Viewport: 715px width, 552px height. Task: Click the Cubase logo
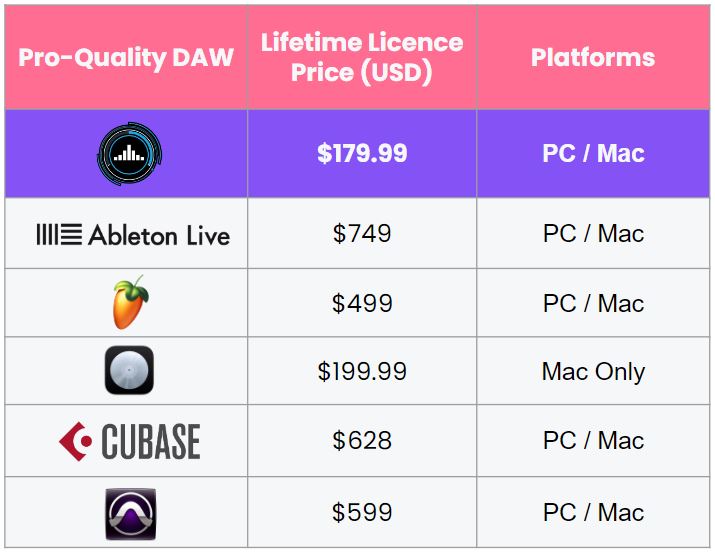(129, 441)
